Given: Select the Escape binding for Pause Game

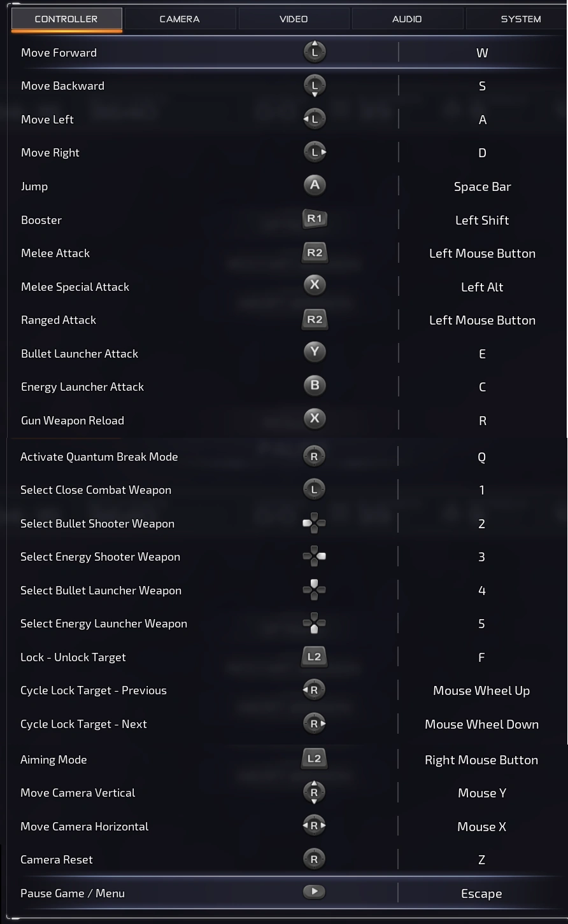Looking at the screenshot, I should coord(482,893).
